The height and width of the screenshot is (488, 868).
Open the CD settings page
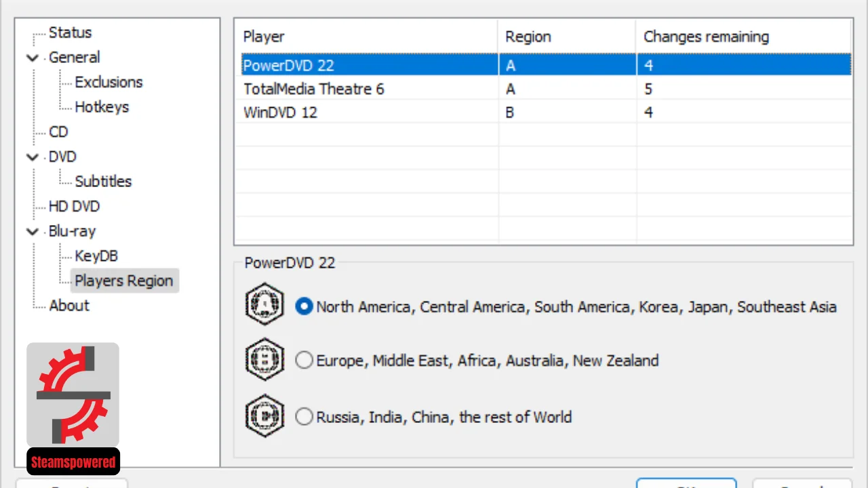(x=58, y=132)
